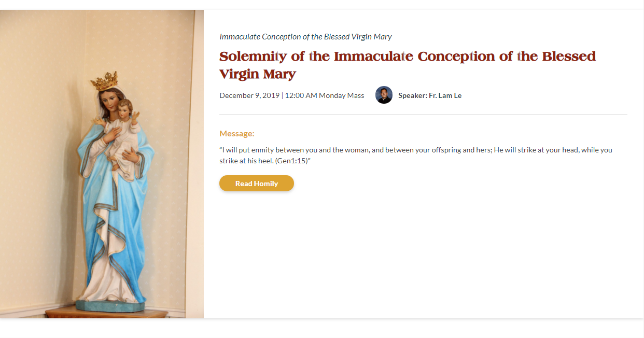The height and width of the screenshot is (338, 644).
Task: Click the (Gen1:15) citation in the quote
Action: (x=292, y=161)
